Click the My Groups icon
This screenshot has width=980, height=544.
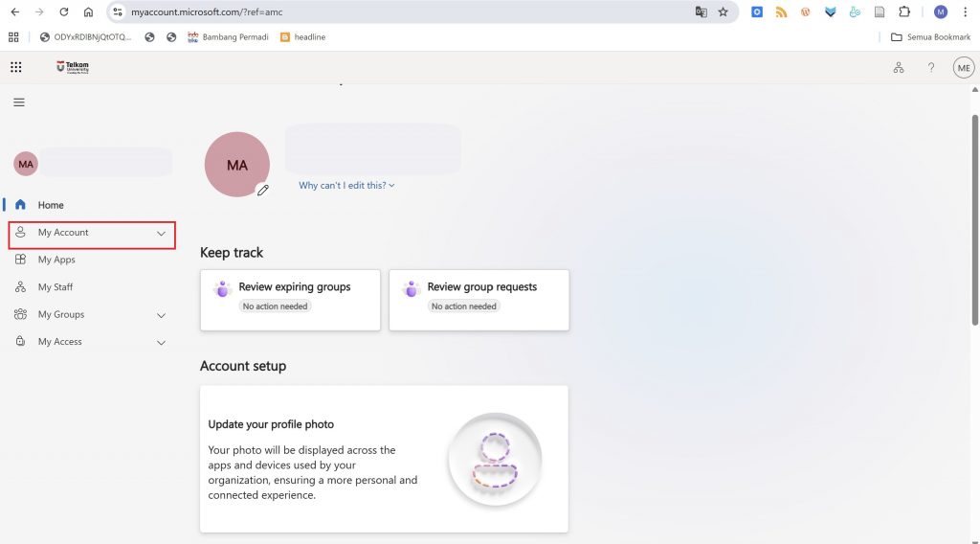(x=21, y=314)
